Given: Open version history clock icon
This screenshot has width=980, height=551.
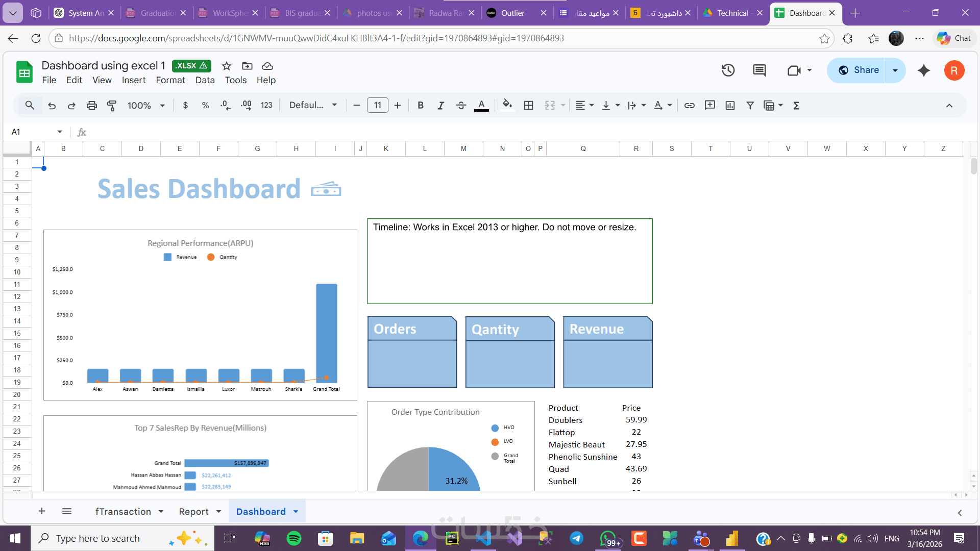Looking at the screenshot, I should [728, 70].
